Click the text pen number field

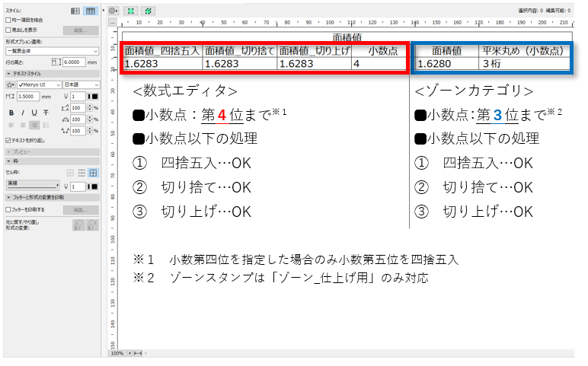tap(78, 97)
